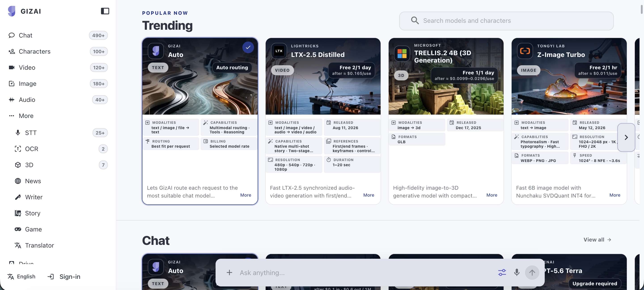Click the GizAI logo icon
This screenshot has width=644, height=290.
[11, 11]
